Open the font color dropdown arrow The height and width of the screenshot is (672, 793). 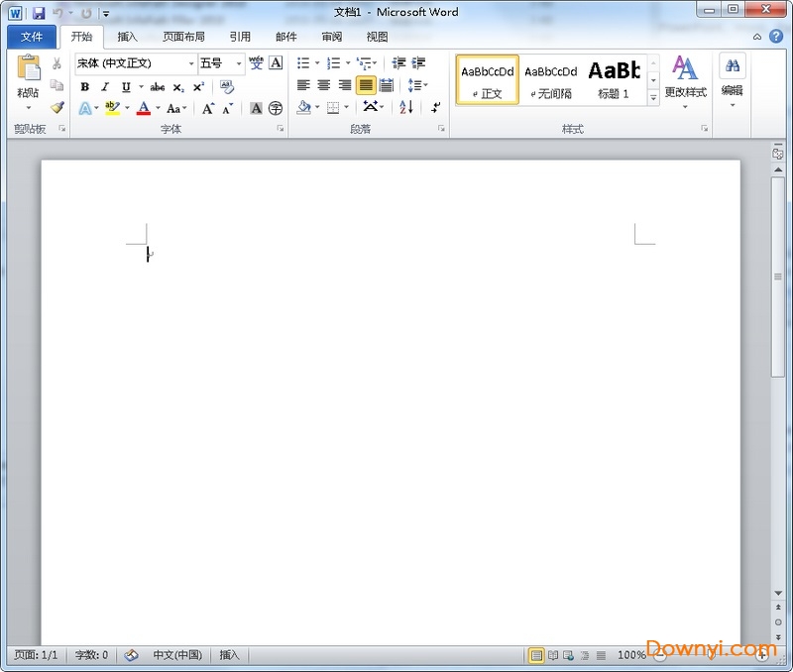point(158,108)
